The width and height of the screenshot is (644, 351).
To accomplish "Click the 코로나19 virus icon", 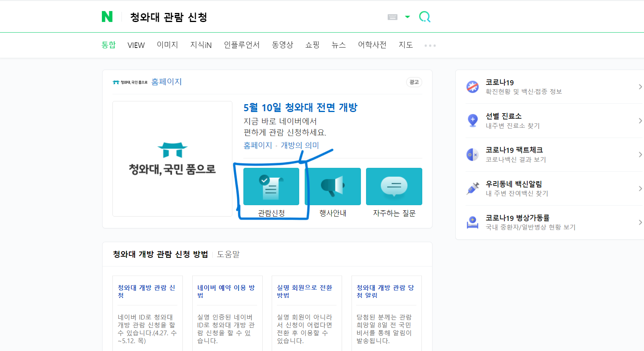I will pyautogui.click(x=473, y=86).
